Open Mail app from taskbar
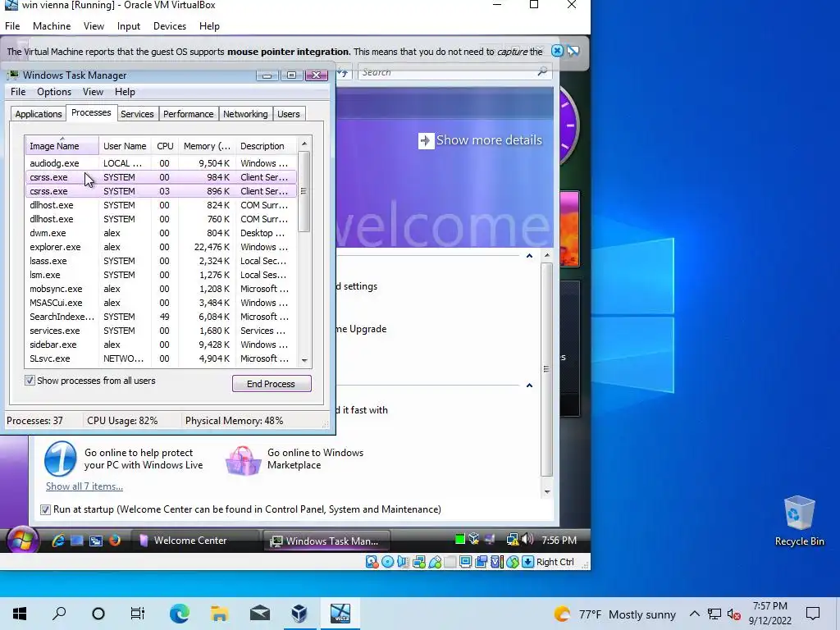This screenshot has width=840, height=630. coord(260,614)
